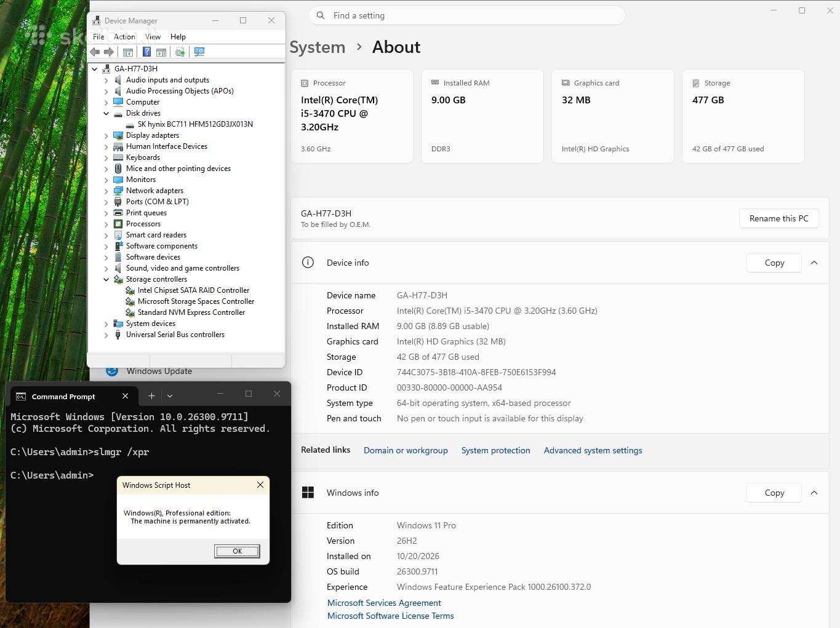The width and height of the screenshot is (840, 628).
Task: Copy the Windows info details
Action: (774, 493)
